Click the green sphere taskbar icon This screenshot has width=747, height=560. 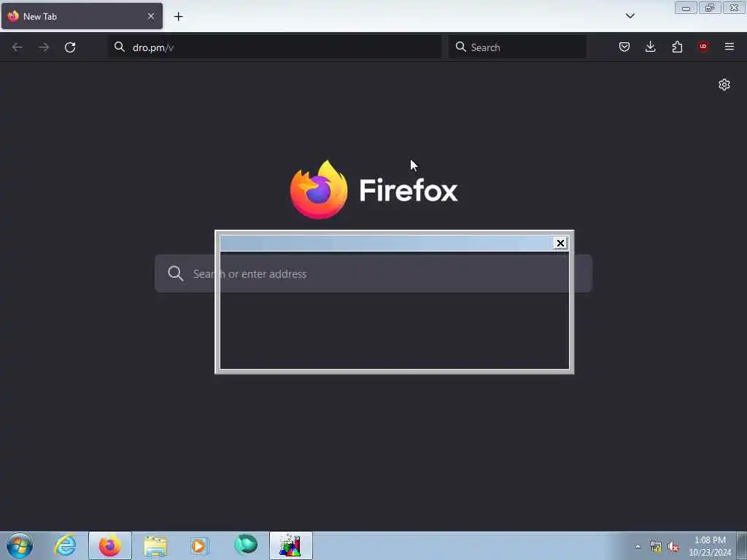(246, 545)
